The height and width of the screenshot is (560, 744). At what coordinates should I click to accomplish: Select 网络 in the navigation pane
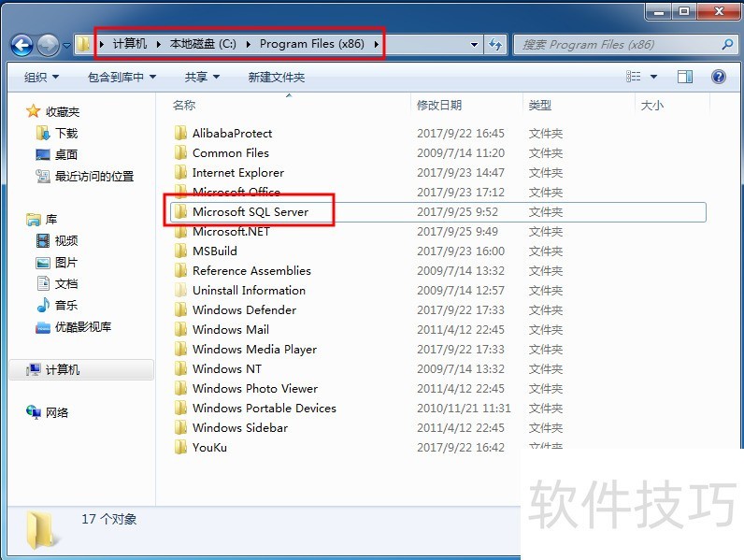pos(48,412)
